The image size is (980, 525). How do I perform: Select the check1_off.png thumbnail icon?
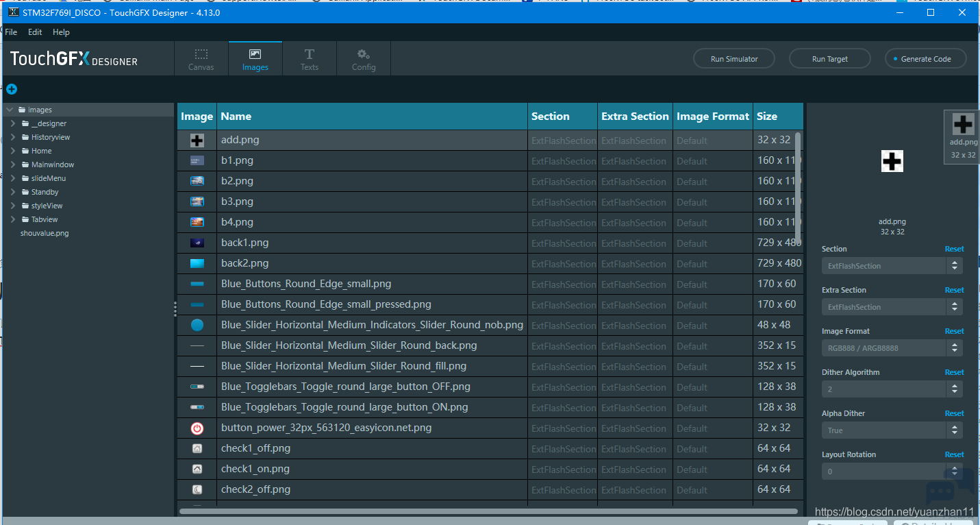coord(197,449)
